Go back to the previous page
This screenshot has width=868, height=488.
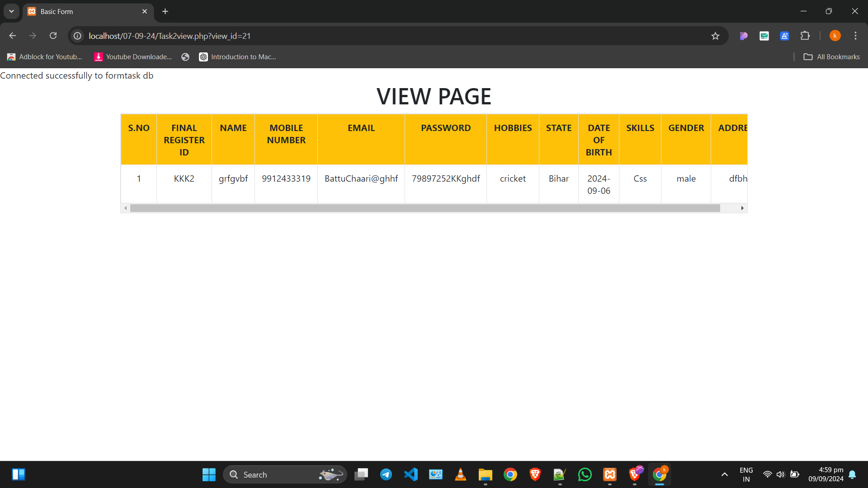point(13,36)
